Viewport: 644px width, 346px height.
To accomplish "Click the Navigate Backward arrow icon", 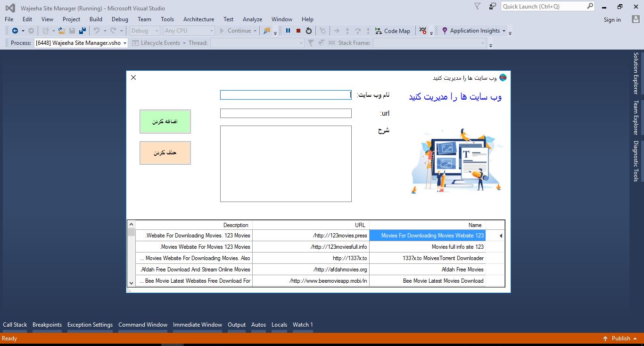I will [15, 31].
